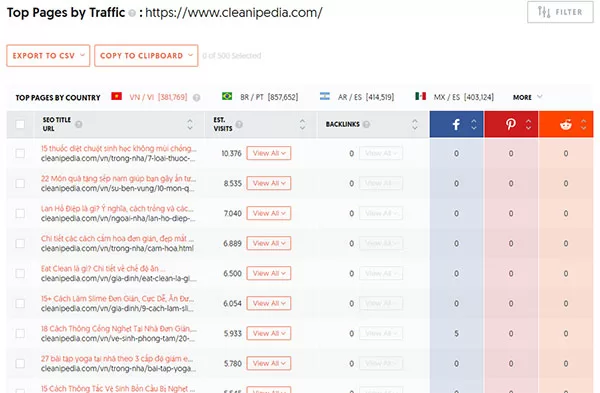Click Facebook share count 5 cell

456,334
